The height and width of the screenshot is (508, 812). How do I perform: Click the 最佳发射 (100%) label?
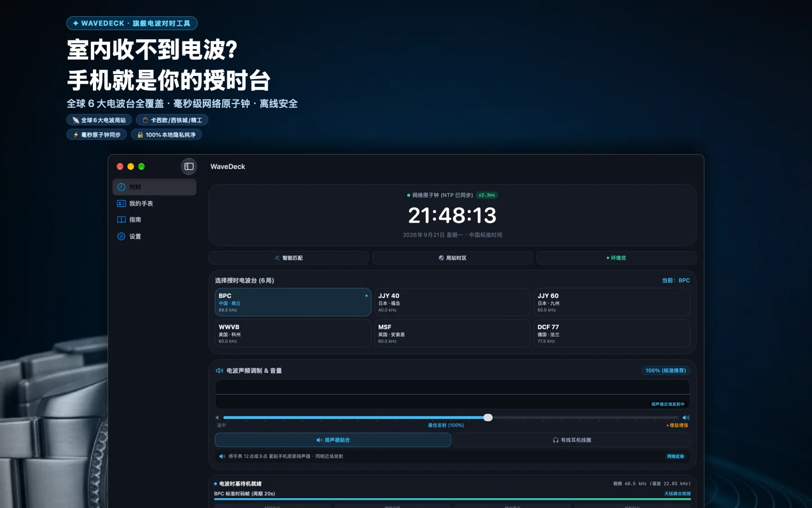446,425
